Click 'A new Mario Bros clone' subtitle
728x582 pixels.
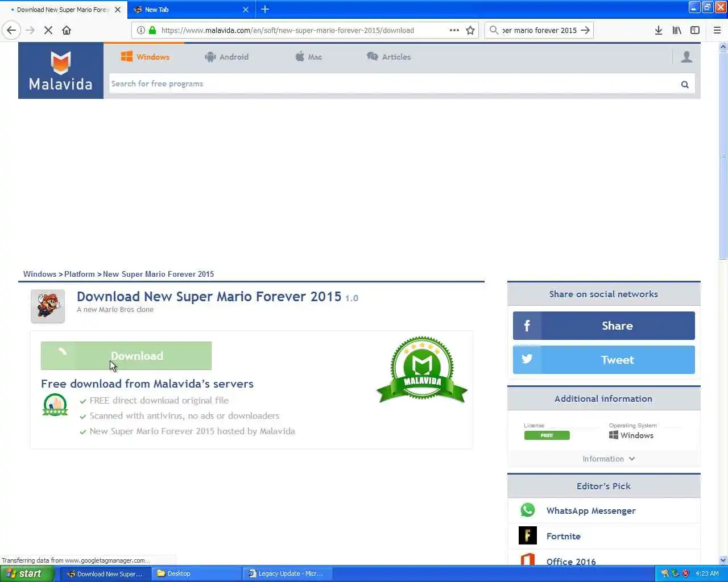click(x=115, y=310)
